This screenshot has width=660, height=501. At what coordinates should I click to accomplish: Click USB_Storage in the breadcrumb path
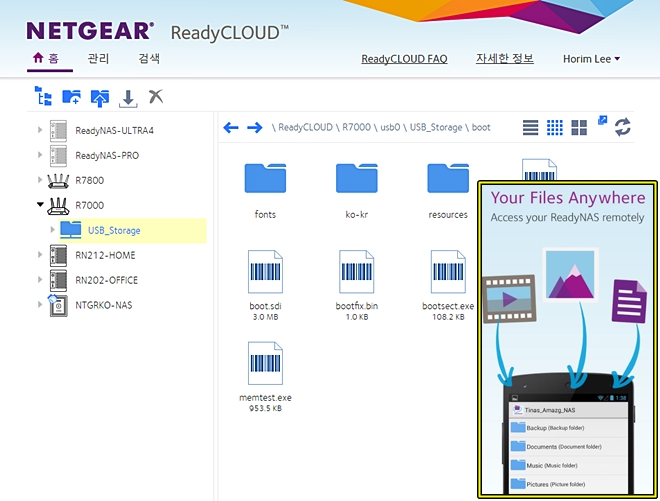tap(436, 127)
